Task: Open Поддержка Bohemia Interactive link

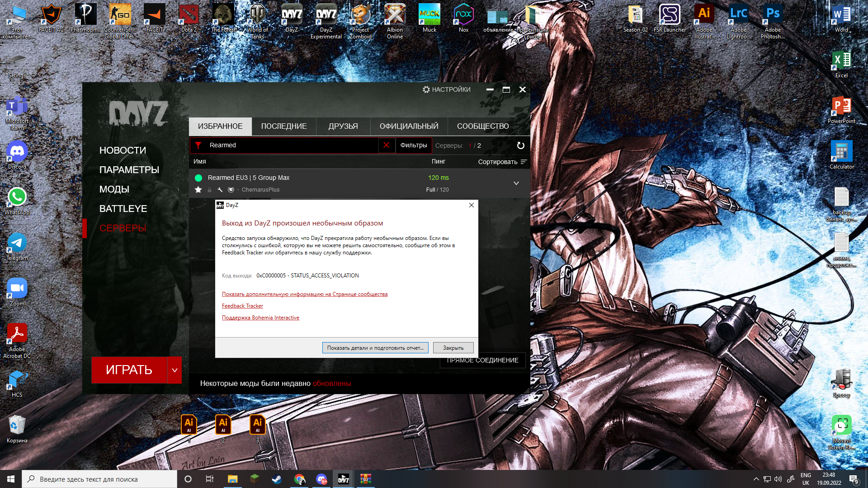Action: tap(260, 318)
